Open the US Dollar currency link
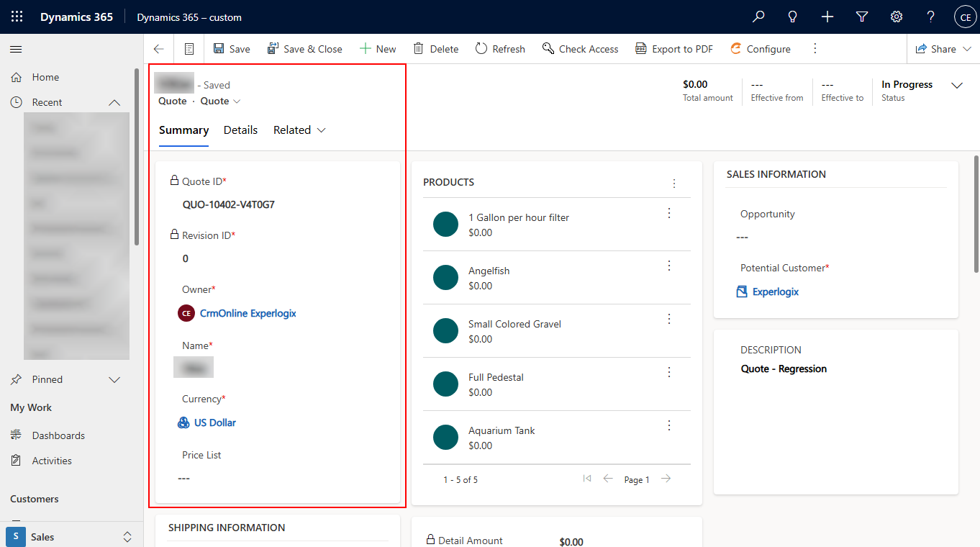The width and height of the screenshot is (980, 547). [214, 422]
